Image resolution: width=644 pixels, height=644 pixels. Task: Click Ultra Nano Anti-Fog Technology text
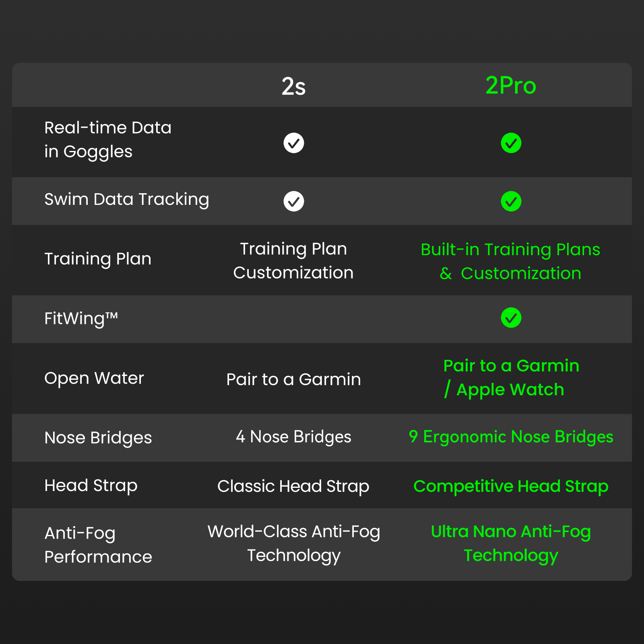[x=511, y=543]
